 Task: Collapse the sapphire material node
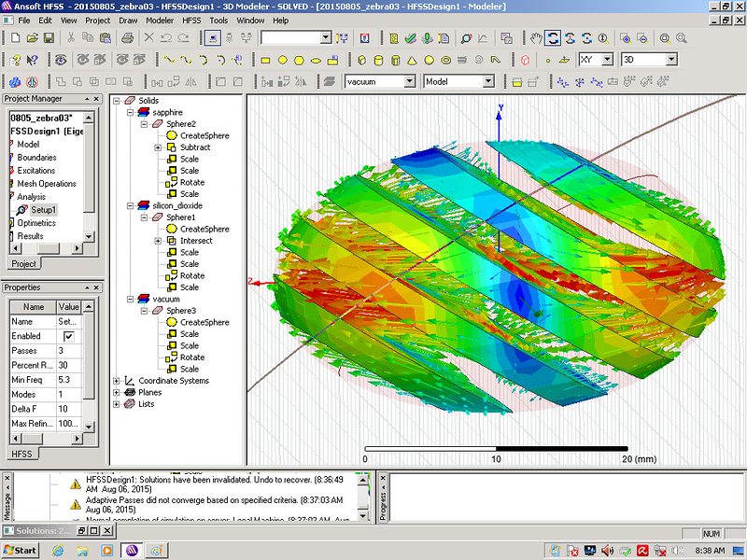130,112
